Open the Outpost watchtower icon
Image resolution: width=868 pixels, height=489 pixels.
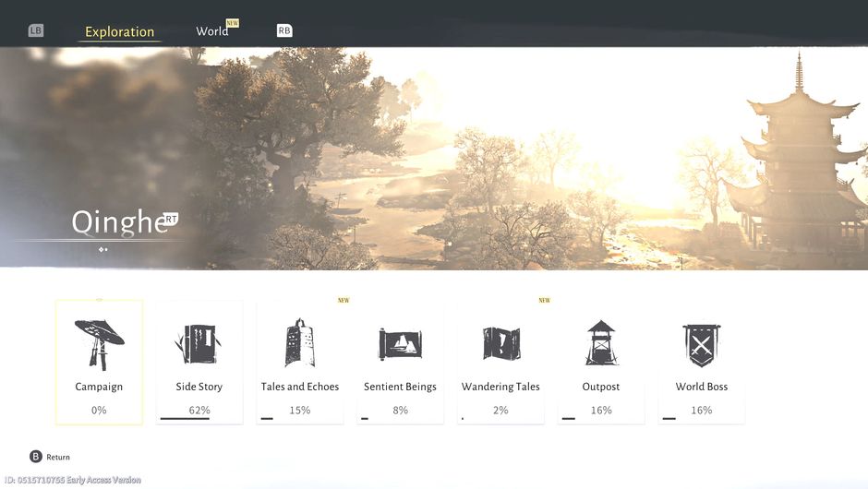tap(600, 343)
